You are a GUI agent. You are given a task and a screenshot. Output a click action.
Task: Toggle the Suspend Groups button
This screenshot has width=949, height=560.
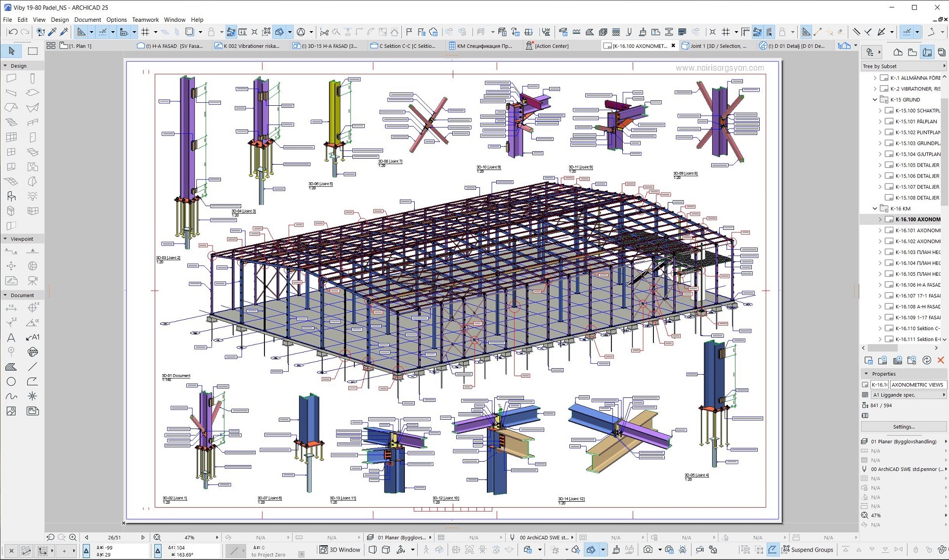click(808, 550)
